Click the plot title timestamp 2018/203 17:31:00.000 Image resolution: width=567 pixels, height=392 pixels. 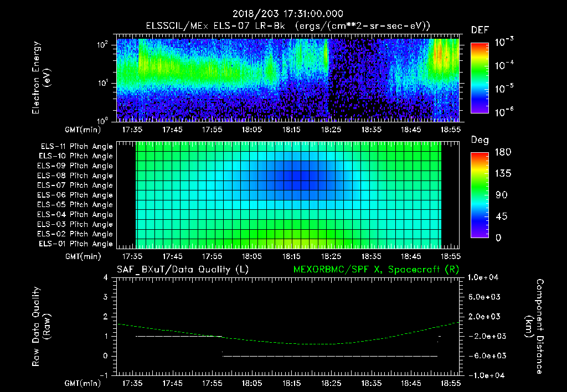coord(288,14)
